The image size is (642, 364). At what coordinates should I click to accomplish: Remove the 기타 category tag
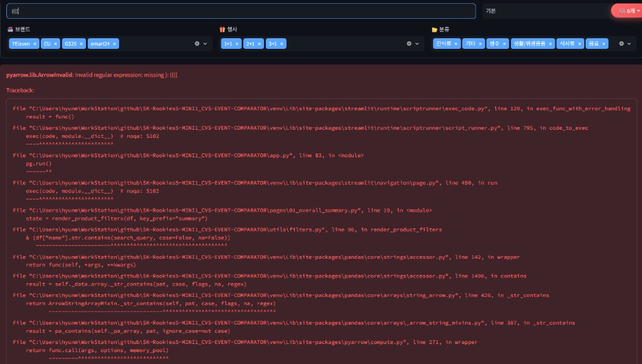[480, 44]
